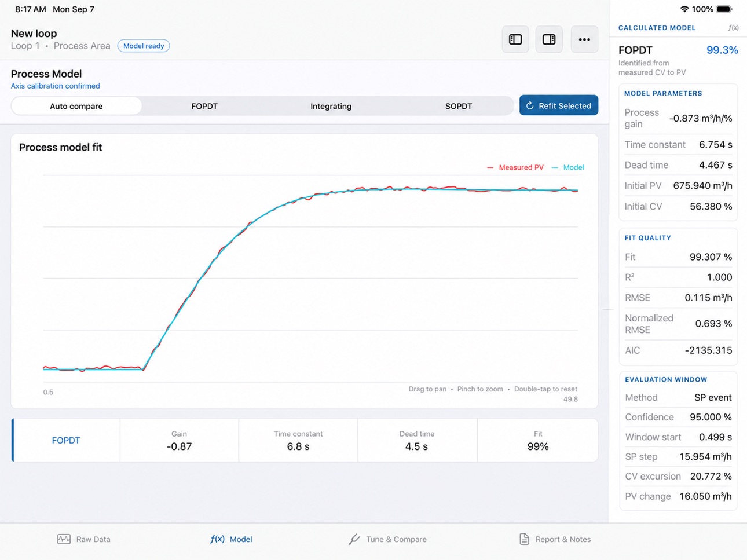Select the FOPDT result row label
This screenshot has width=747, height=560.
tap(66, 440)
